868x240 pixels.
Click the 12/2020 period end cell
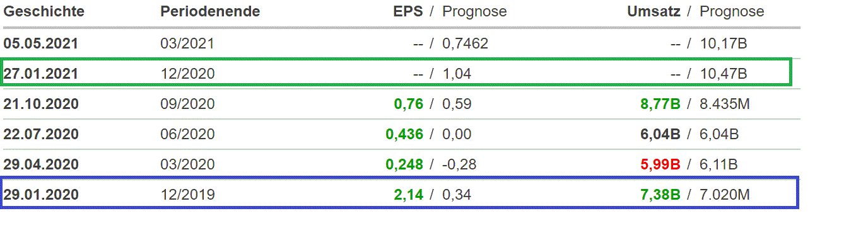coord(187,74)
